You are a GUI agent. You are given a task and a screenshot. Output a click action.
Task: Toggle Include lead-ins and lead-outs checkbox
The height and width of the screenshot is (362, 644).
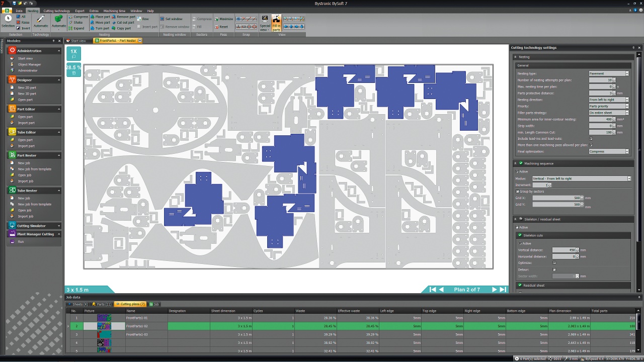(x=591, y=138)
